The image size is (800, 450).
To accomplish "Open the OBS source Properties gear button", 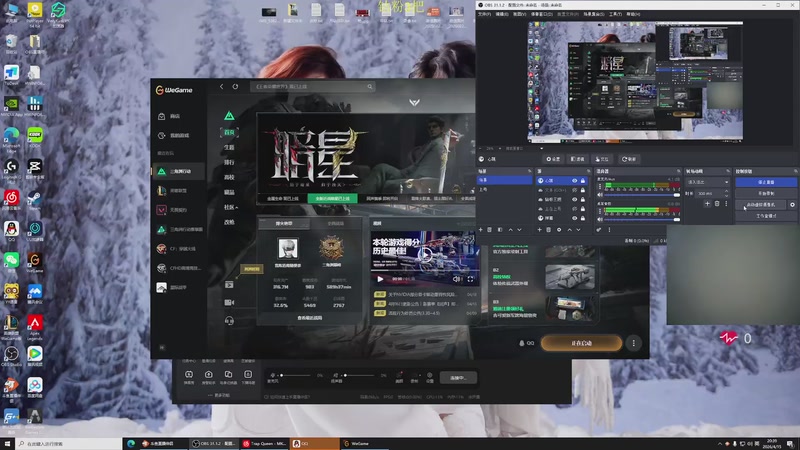I will click(x=553, y=159).
